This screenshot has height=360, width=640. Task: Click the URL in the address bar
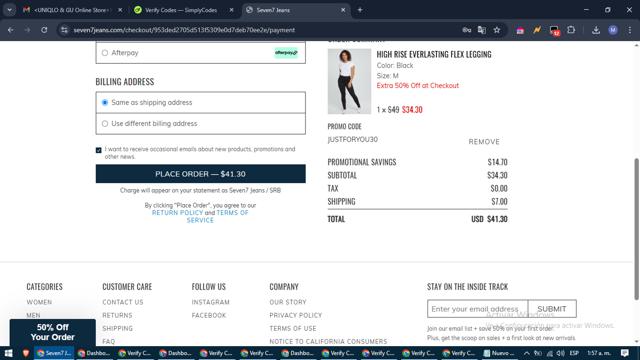click(x=184, y=30)
